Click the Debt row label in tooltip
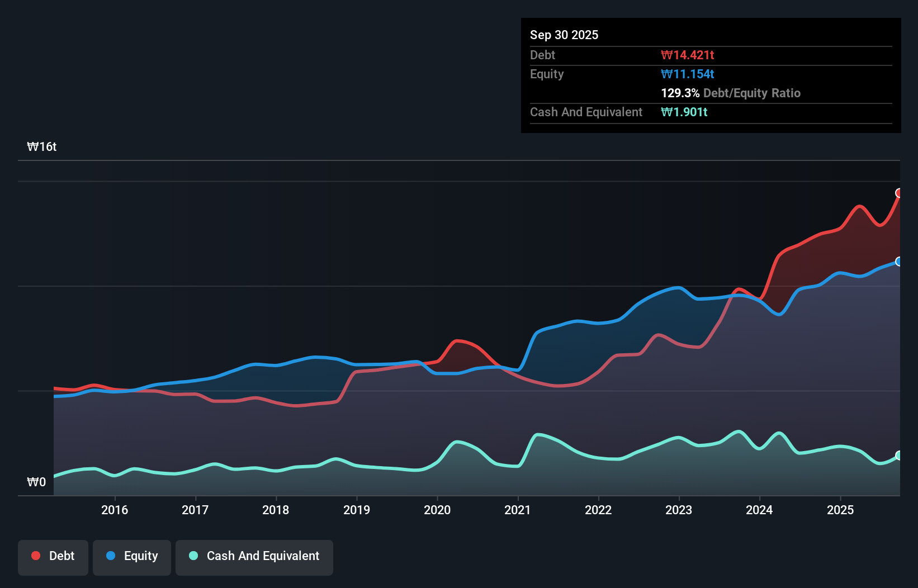The image size is (918, 588). (542, 55)
